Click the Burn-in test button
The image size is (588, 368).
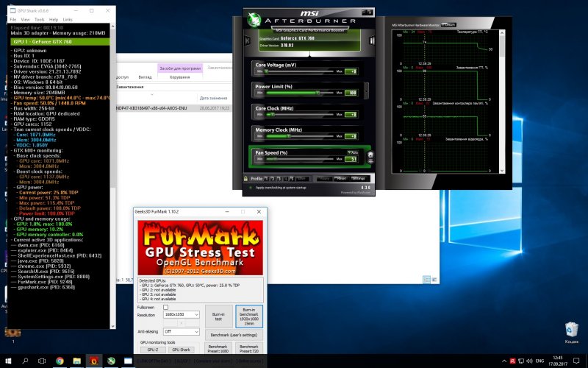click(218, 315)
